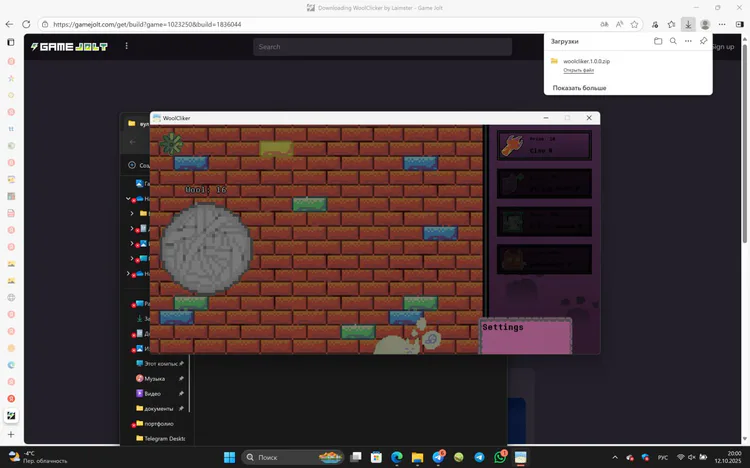Viewport: 750px width, 468px height.
Task: Click the big gray wool ball
Action: pyautogui.click(x=207, y=248)
